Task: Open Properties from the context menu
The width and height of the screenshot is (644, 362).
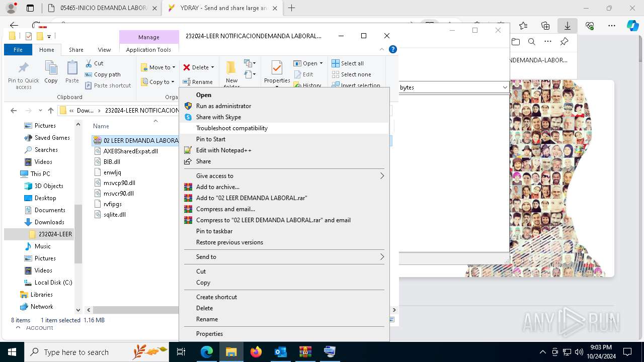Action: tap(284, 334)
